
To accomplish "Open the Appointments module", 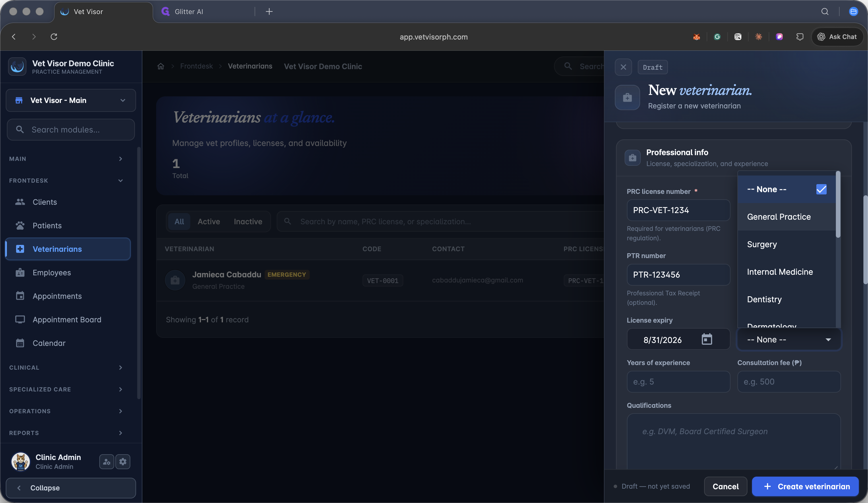I will click(x=68, y=296).
